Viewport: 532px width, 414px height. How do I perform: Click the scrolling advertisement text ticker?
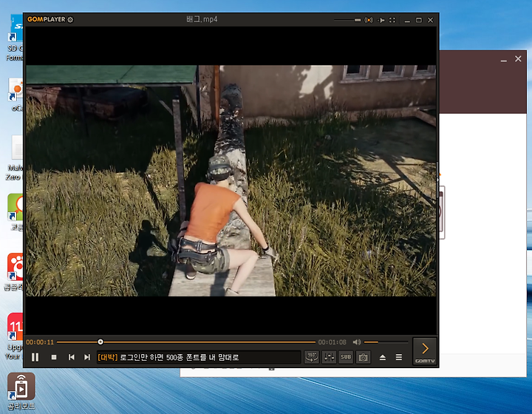[x=199, y=357]
